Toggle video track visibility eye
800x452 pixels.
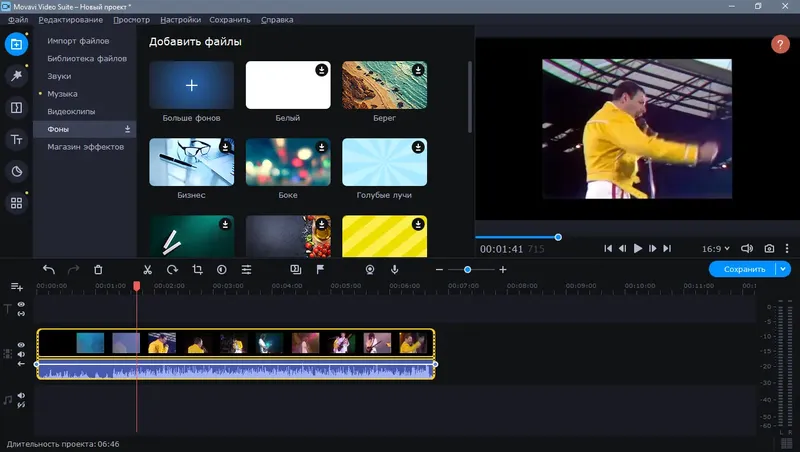tap(21, 345)
